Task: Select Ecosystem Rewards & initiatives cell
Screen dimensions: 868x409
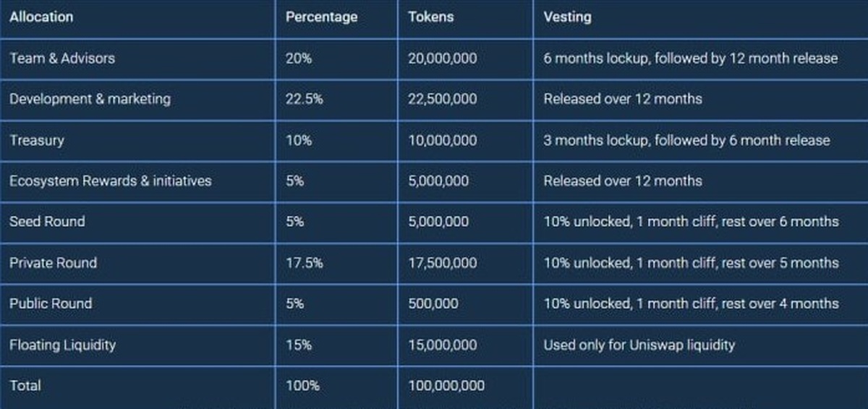Action: (110, 181)
